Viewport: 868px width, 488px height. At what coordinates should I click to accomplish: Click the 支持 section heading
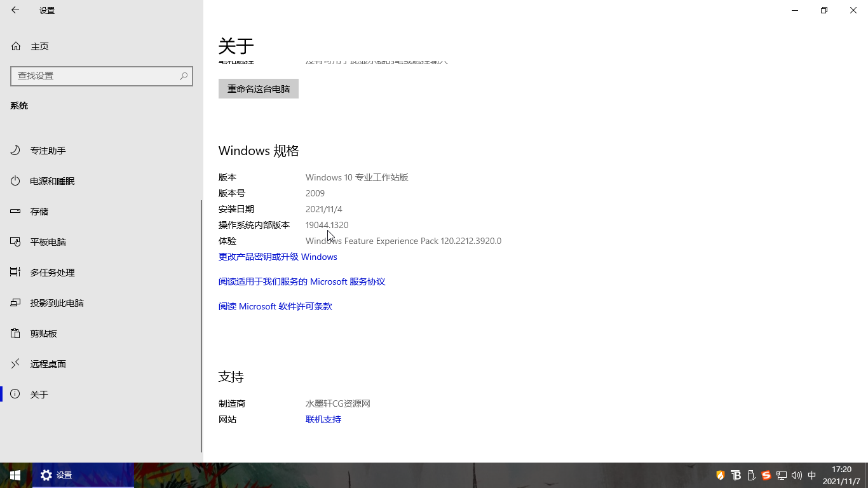tap(231, 377)
